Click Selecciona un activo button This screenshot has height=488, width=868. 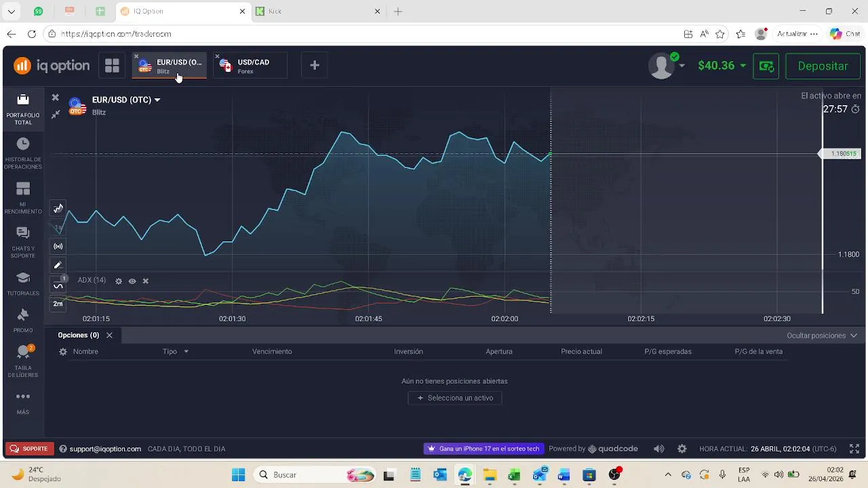[x=455, y=399]
